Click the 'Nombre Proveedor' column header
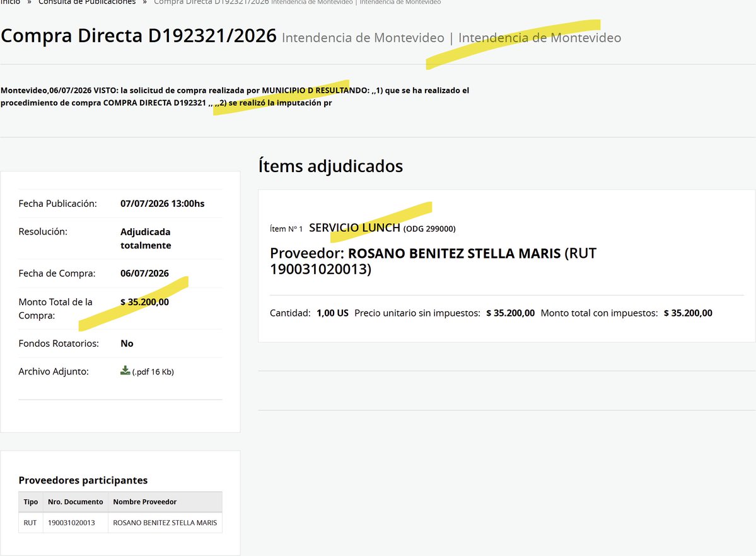The height and width of the screenshot is (556, 756). tap(165, 502)
